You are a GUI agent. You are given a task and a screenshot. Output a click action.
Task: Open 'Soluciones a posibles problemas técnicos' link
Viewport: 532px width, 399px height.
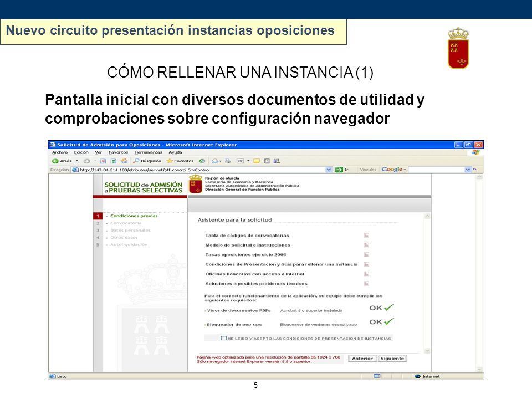point(256,284)
